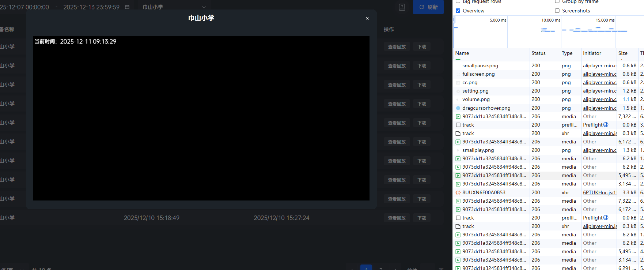Viewport: 644px width, 270px height.
Task: Click the 10,000 ms mark in overview timeline
Action: pos(550,20)
